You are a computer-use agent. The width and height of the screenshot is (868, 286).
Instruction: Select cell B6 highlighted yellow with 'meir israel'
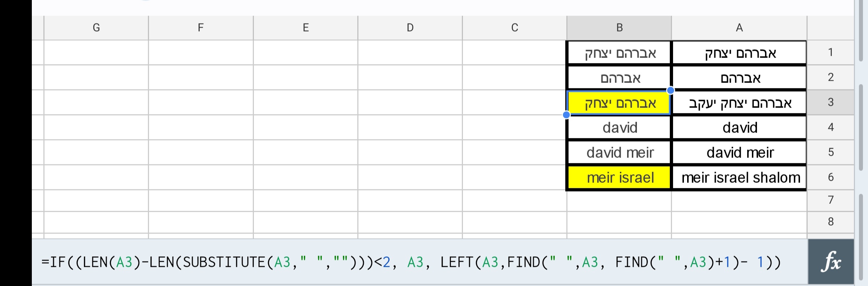click(x=618, y=177)
